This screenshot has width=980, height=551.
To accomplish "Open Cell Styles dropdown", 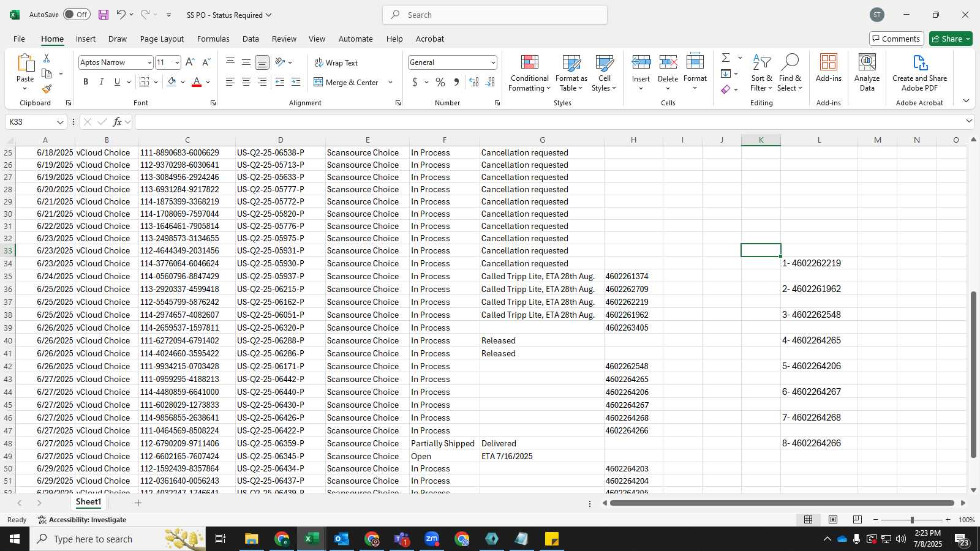I will point(604,73).
